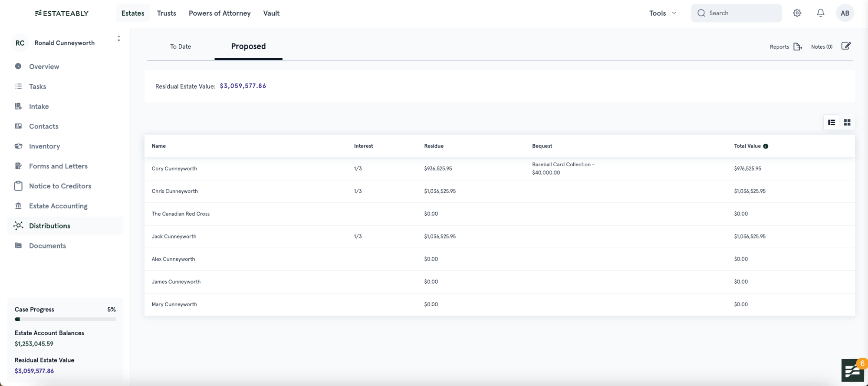Expand the Tools dropdown
Screen dimensions: 868x386
[663, 13]
